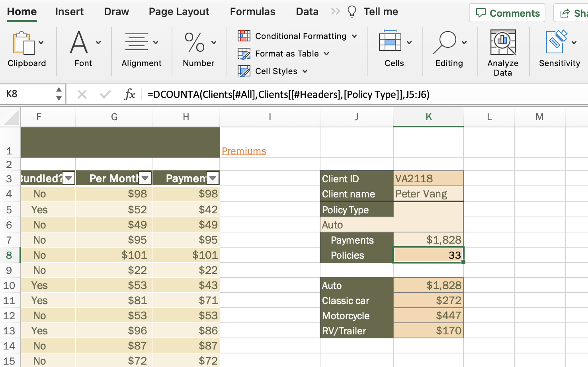
Task: Click the Tell me lightbulb icon
Action: 352,12
